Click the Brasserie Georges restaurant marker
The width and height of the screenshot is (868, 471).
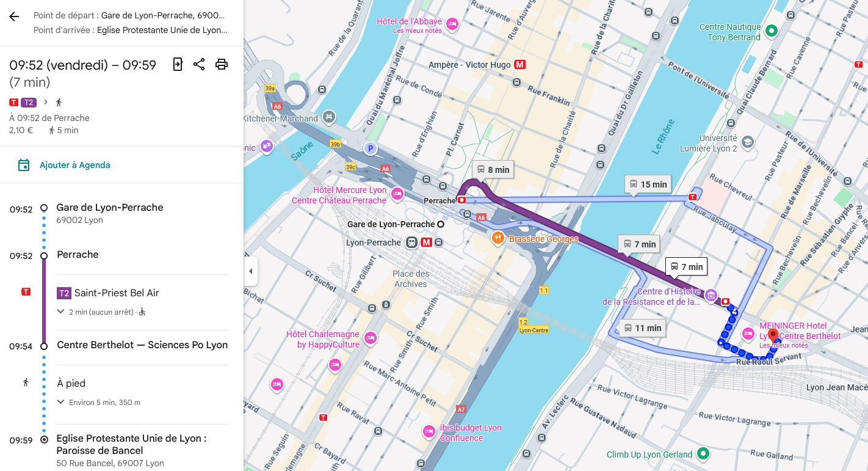(499, 238)
